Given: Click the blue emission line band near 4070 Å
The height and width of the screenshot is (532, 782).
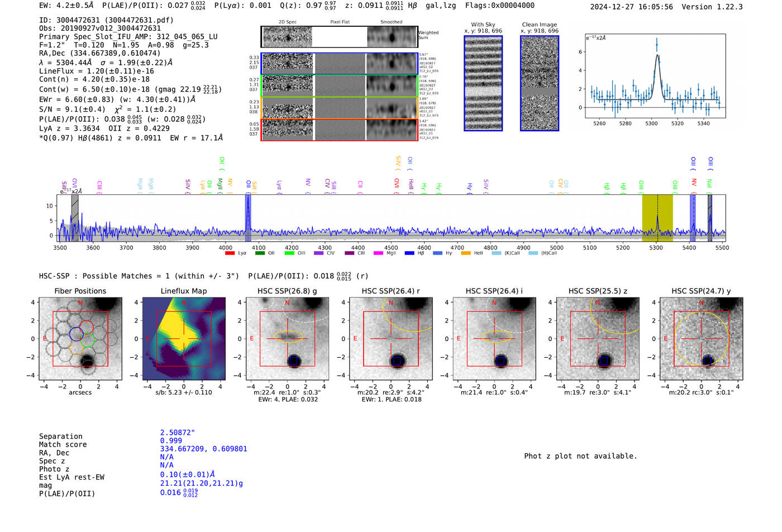Looking at the screenshot, I should coord(248,218).
